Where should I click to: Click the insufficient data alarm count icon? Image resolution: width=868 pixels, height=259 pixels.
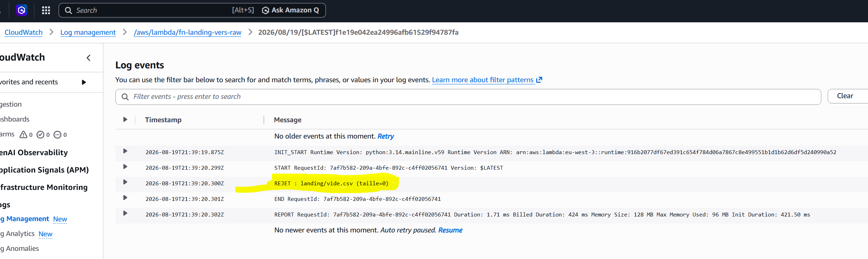[57, 135]
